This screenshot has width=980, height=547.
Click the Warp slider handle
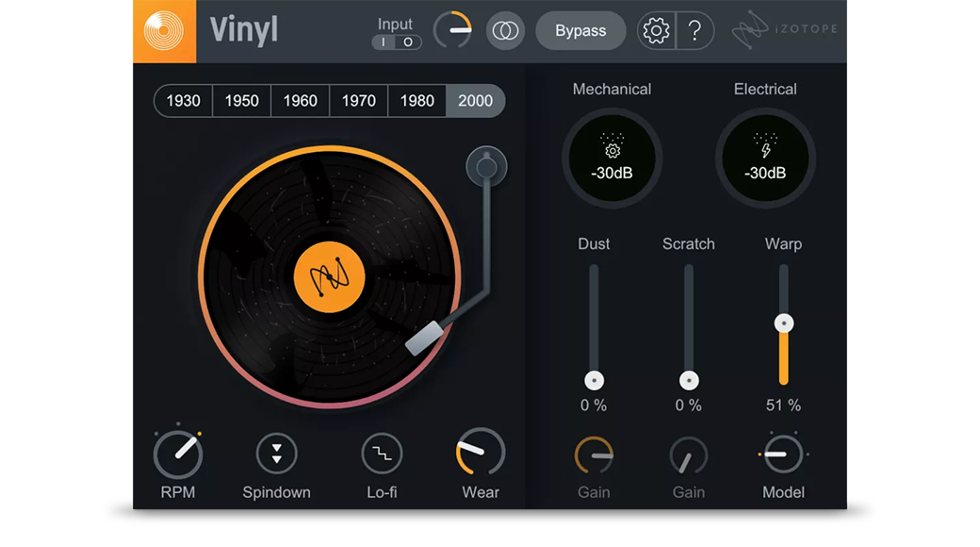tap(784, 323)
